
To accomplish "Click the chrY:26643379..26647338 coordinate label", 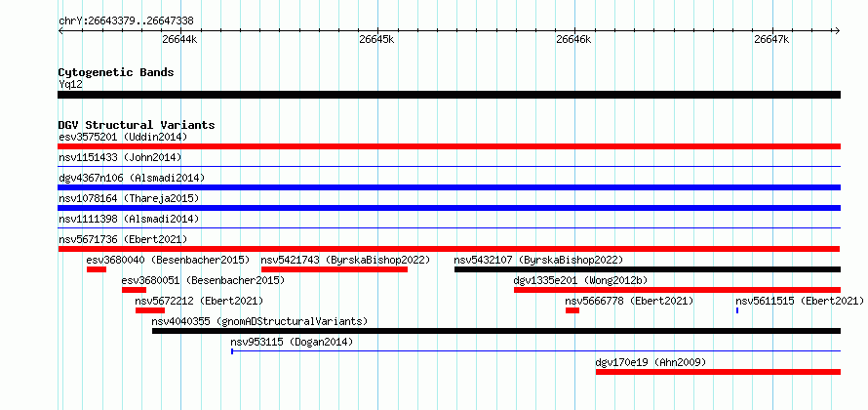I will point(126,21).
